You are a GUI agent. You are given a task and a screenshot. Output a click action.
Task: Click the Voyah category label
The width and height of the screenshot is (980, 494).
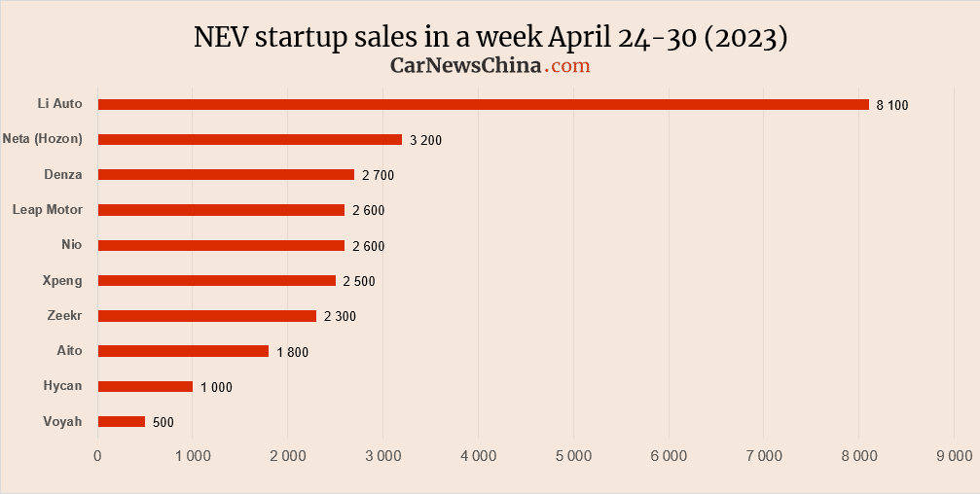point(63,421)
